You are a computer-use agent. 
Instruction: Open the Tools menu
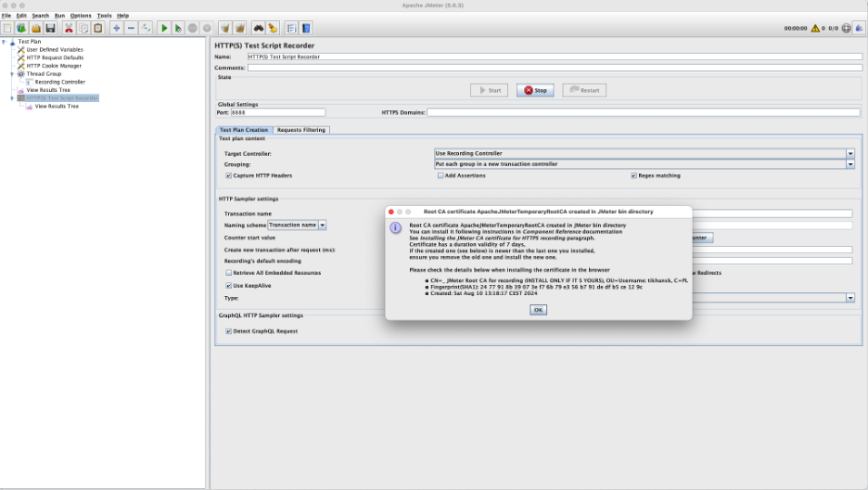coord(104,16)
